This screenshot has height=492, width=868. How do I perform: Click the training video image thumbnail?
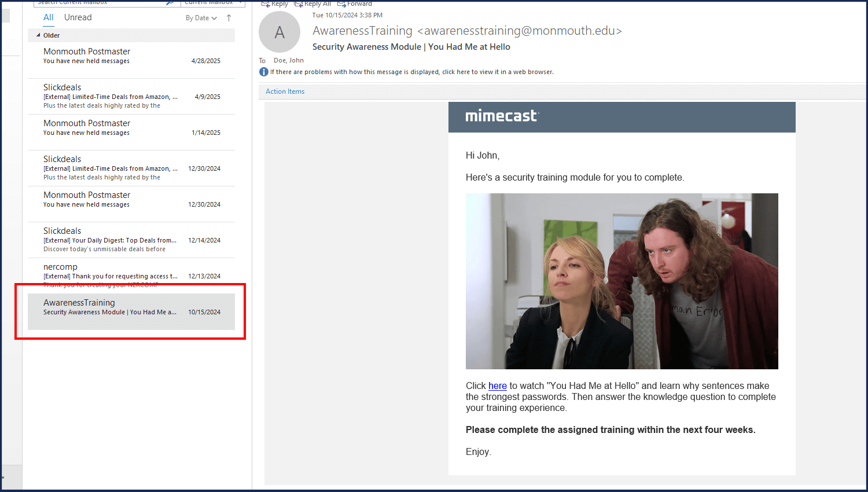(x=621, y=281)
